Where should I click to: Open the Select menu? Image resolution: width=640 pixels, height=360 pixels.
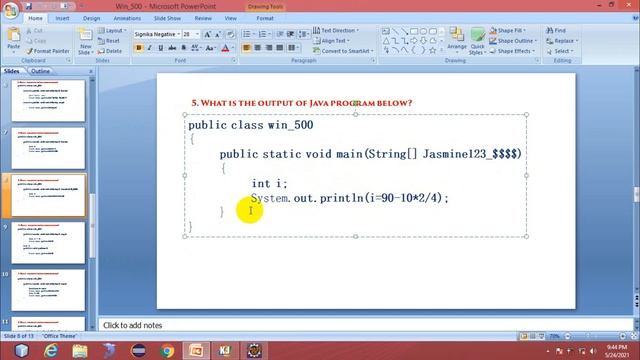coord(560,51)
